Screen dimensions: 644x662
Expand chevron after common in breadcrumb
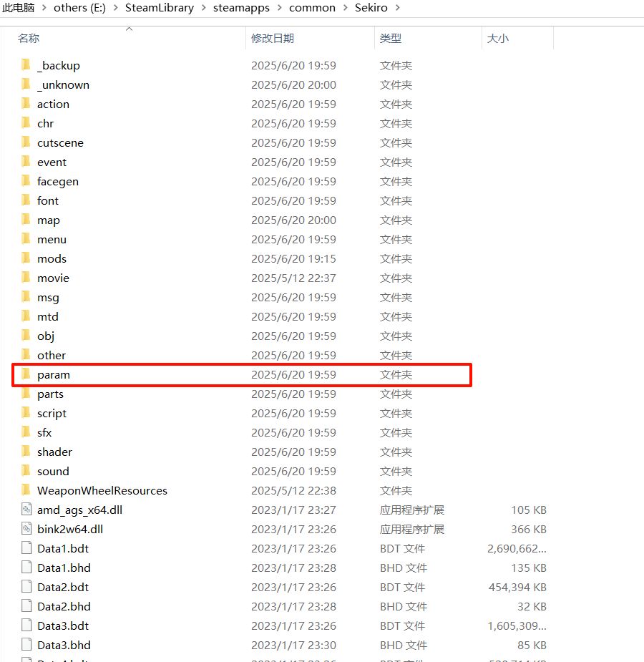[345, 8]
